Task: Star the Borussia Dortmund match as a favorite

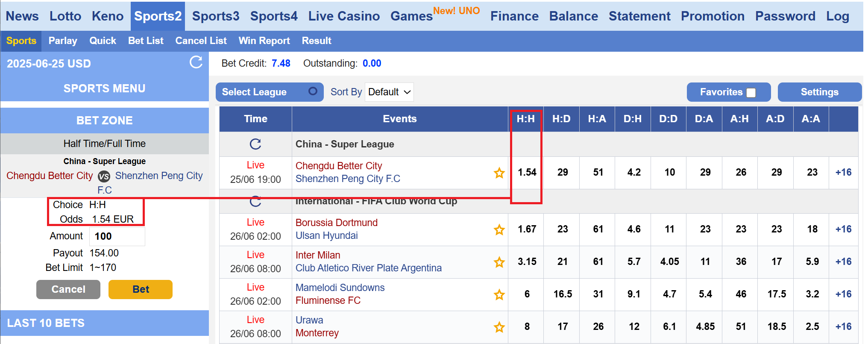Action: 499,229
